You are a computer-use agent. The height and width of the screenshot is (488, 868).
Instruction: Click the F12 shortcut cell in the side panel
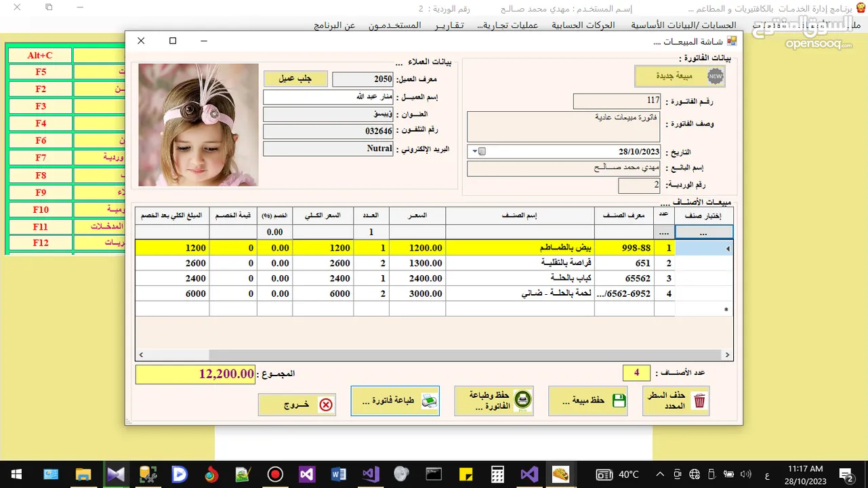[x=41, y=243]
